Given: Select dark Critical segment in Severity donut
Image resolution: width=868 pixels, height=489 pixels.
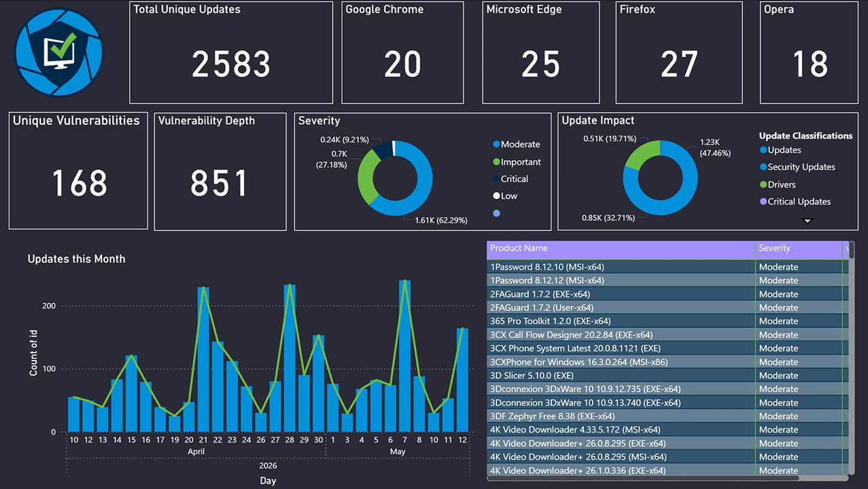Looking at the screenshot, I should click(383, 149).
